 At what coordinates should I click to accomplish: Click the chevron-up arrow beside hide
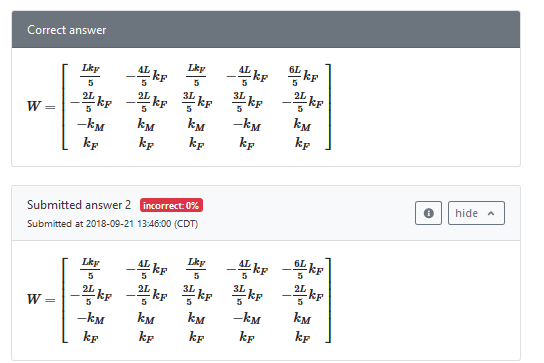coord(491,213)
